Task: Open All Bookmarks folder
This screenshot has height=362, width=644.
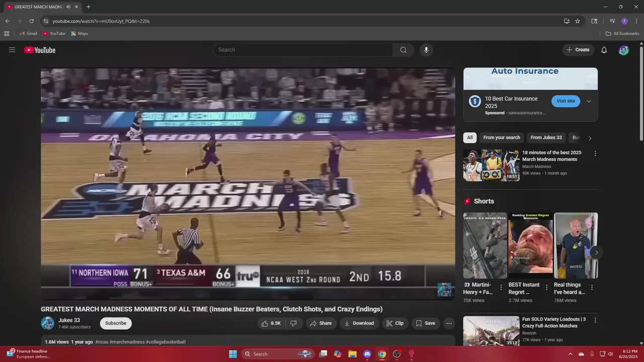Action: click(622, 34)
